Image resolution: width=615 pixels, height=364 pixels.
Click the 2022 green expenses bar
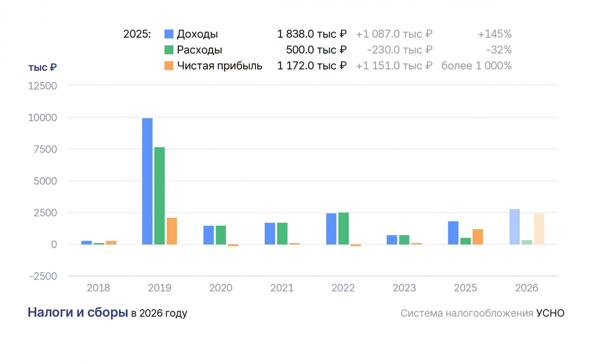[344, 228]
